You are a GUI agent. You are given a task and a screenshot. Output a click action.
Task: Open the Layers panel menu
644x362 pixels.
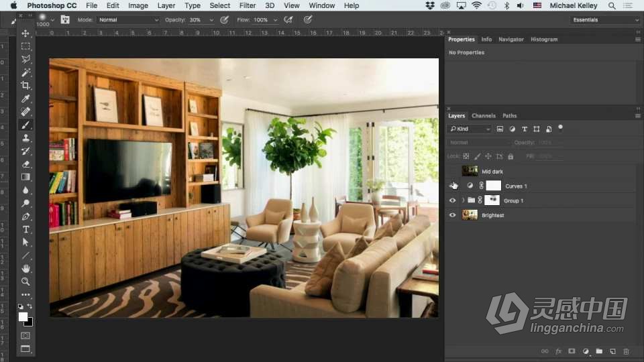pos(638,116)
